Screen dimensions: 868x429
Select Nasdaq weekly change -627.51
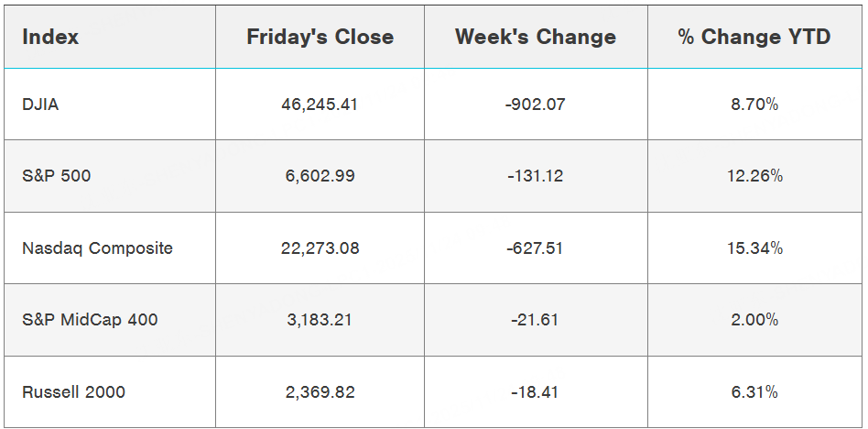click(536, 248)
